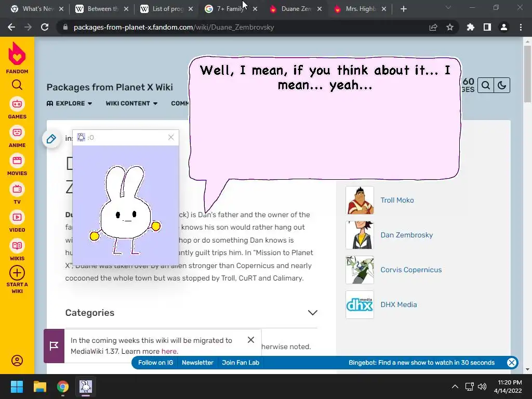Open the Chrome extensions puzzle icon
This screenshot has height=399, width=532.
click(470, 27)
